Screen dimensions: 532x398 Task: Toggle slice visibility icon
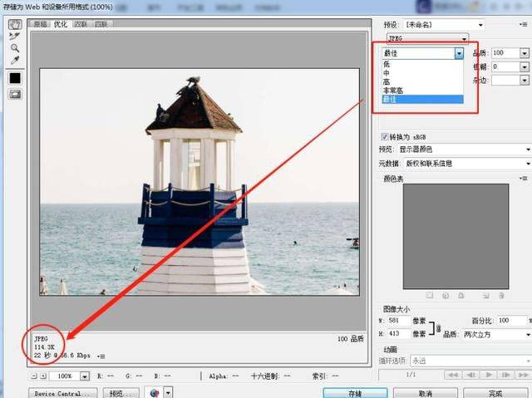coord(15,94)
